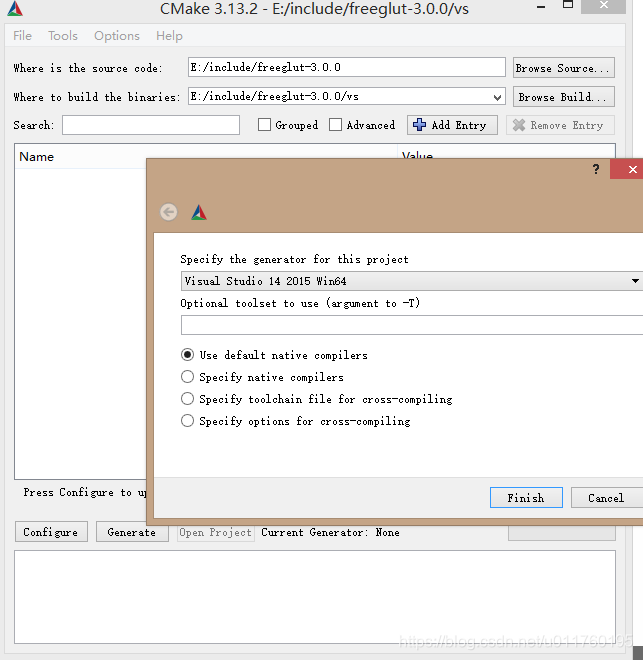Click the progress bar beside Current Generator
This screenshot has width=643, height=660.
pyautogui.click(x=562, y=533)
